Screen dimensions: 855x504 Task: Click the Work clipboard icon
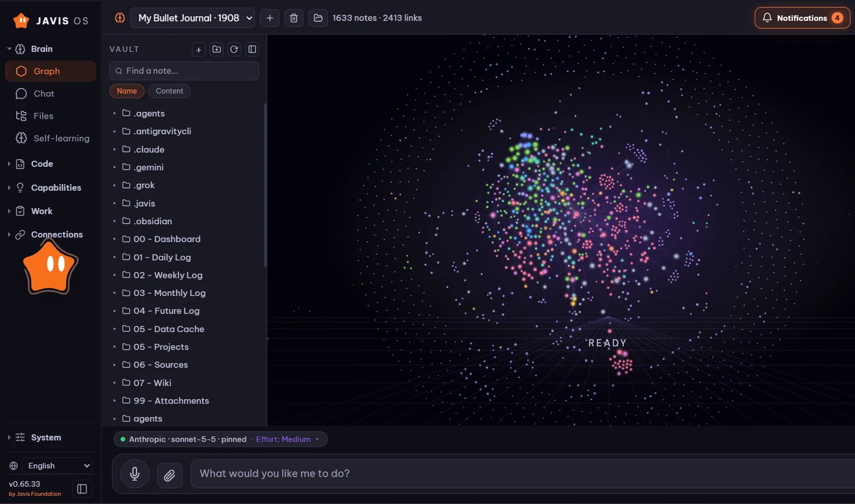tap(20, 211)
